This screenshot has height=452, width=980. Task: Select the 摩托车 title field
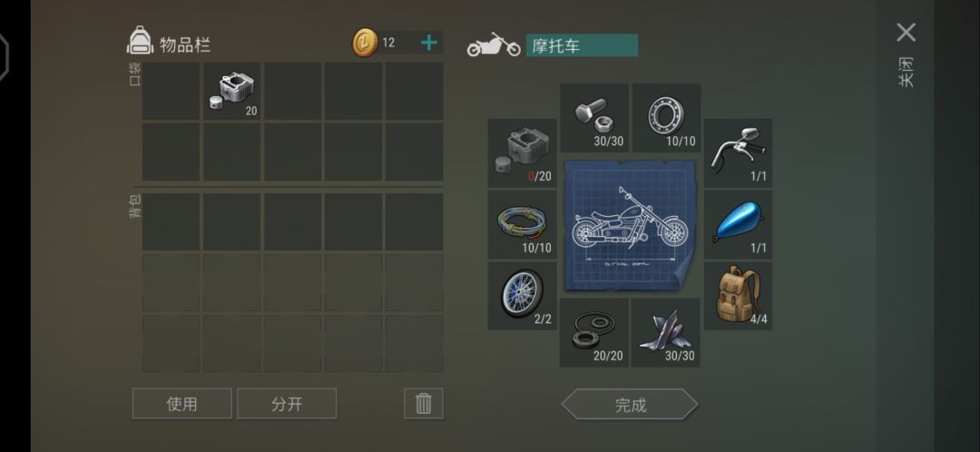(582, 45)
